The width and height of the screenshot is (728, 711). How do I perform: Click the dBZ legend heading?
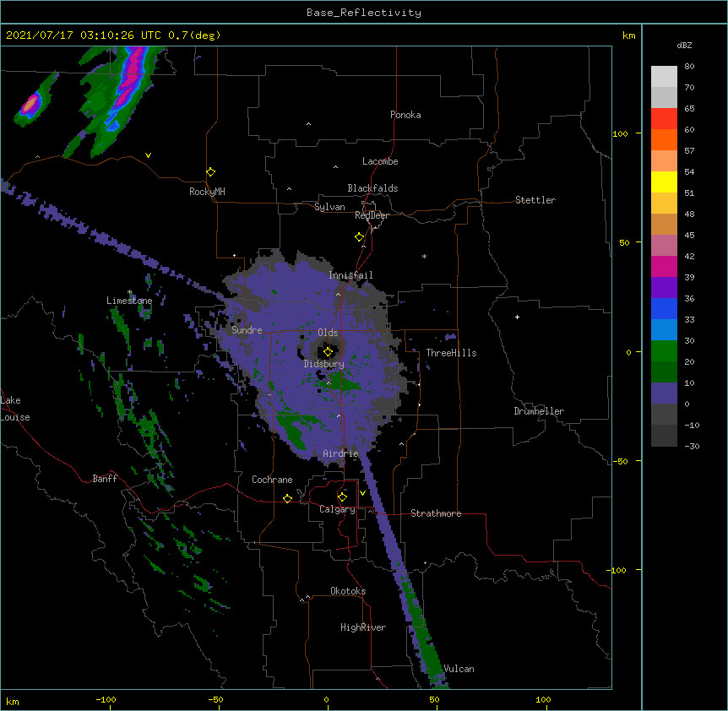point(684,45)
